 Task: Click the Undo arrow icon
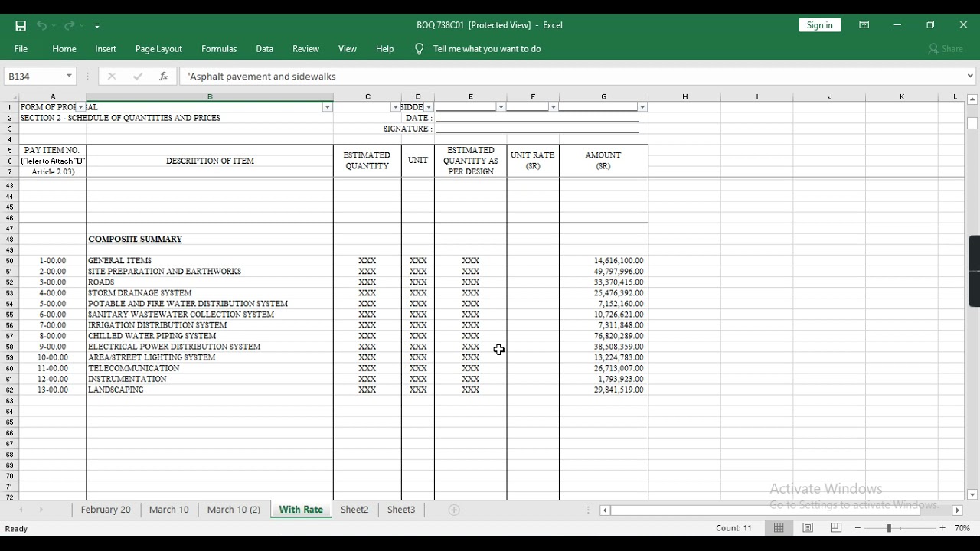click(41, 25)
